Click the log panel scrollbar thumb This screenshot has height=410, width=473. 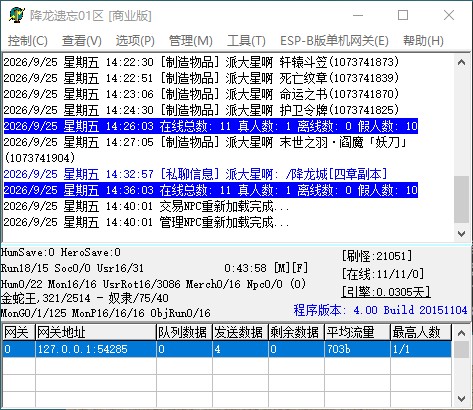point(462,199)
